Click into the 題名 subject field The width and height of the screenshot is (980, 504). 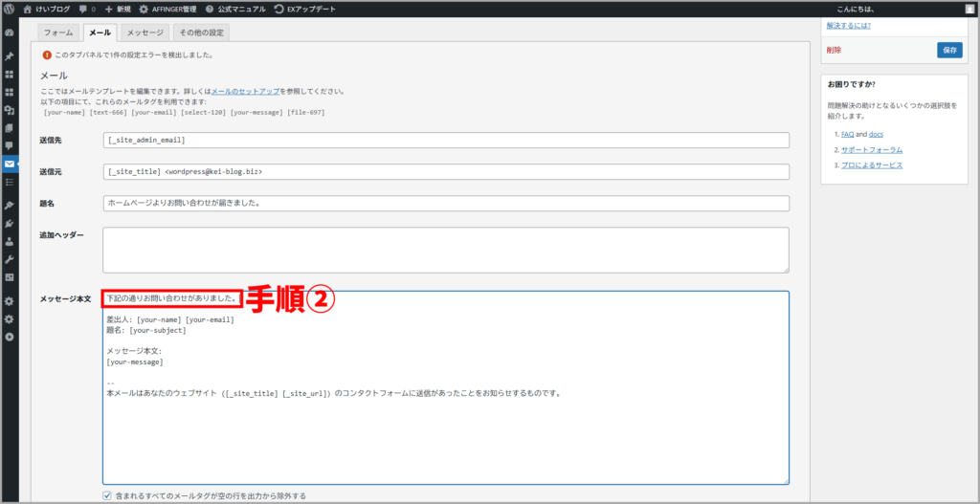(x=445, y=204)
